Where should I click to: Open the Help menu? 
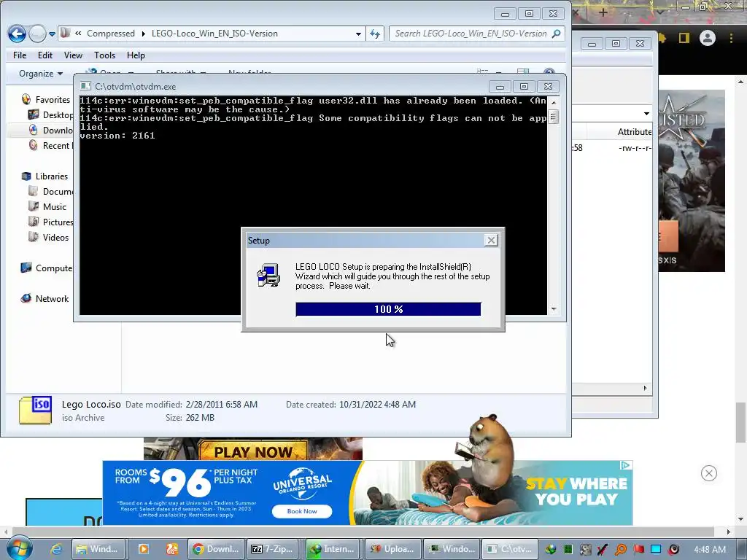[x=136, y=55]
